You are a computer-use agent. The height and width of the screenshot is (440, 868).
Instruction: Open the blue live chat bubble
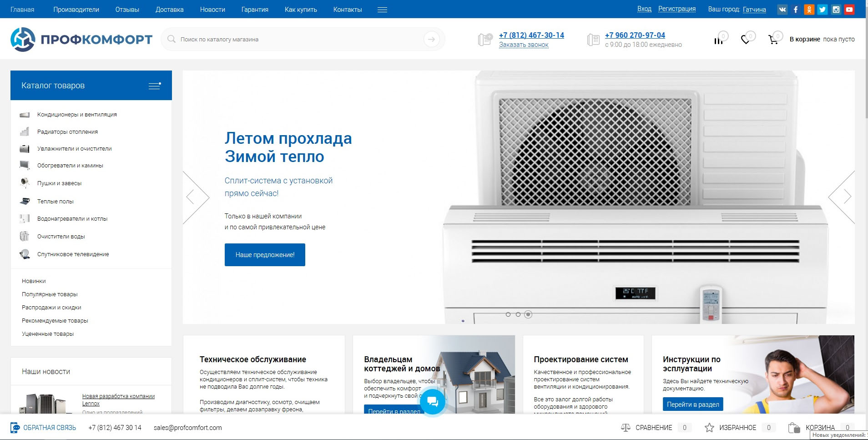click(432, 402)
